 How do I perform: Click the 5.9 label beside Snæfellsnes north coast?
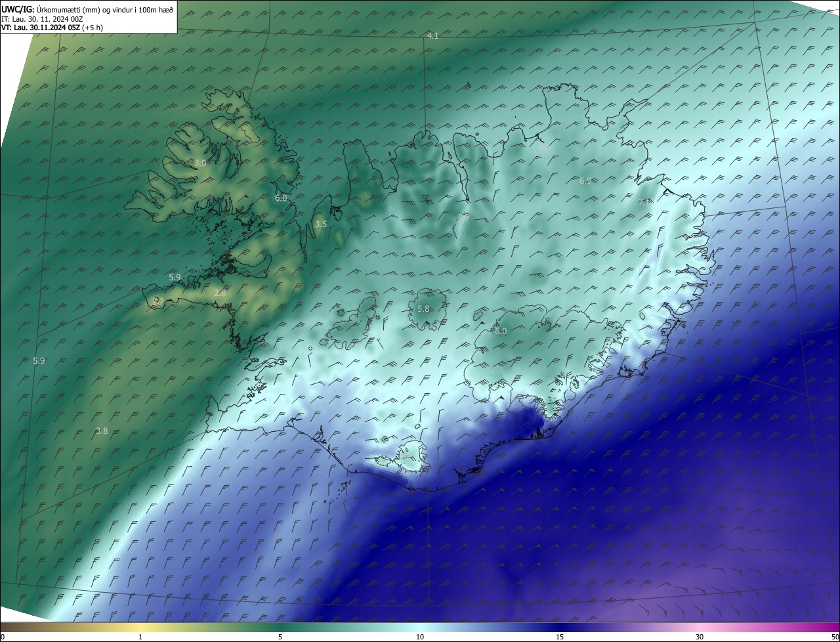[175, 278]
